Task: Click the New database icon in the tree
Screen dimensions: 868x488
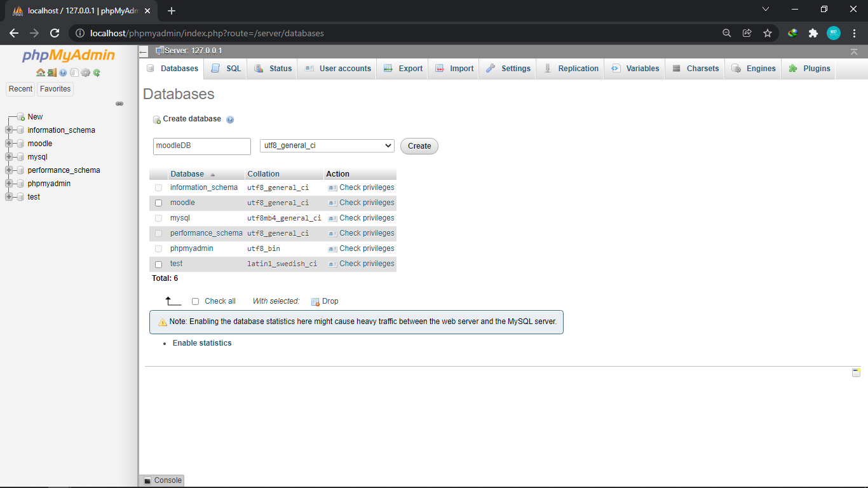Action: (21, 117)
